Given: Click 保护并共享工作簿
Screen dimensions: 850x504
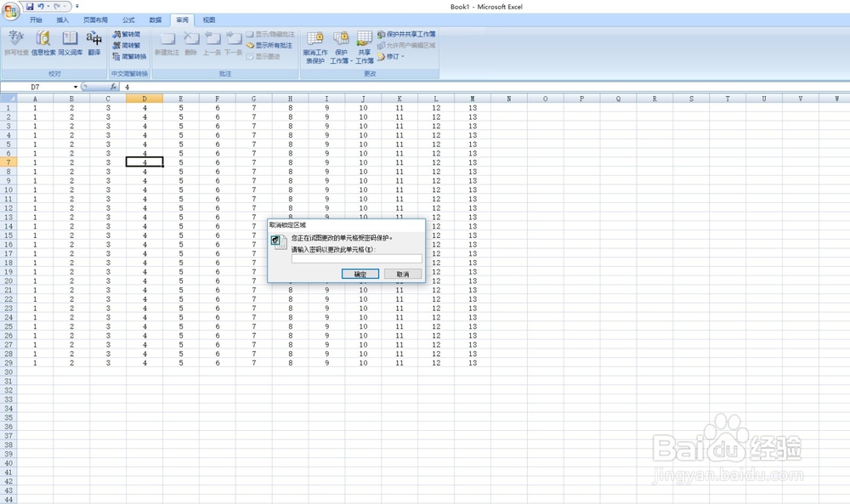Looking at the screenshot, I should (x=406, y=34).
